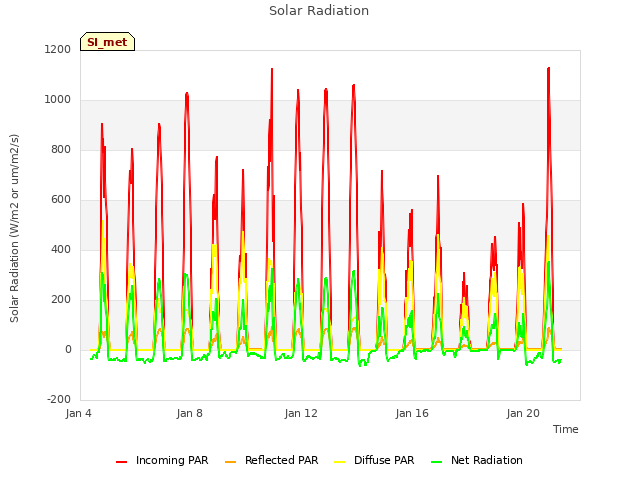Viewport: 640px width, 480px height.
Task: Click the 800 y-axis tick label
Action: point(61,149)
